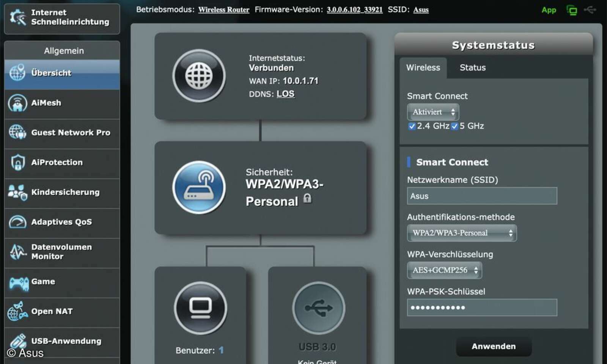Switch to the Status tab
607x364 pixels.
tap(472, 67)
